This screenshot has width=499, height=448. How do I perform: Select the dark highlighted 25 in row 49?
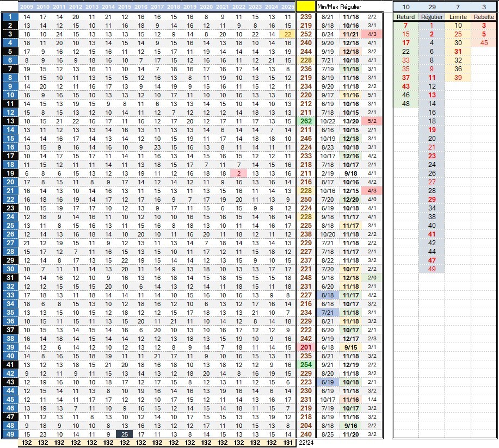124,434
